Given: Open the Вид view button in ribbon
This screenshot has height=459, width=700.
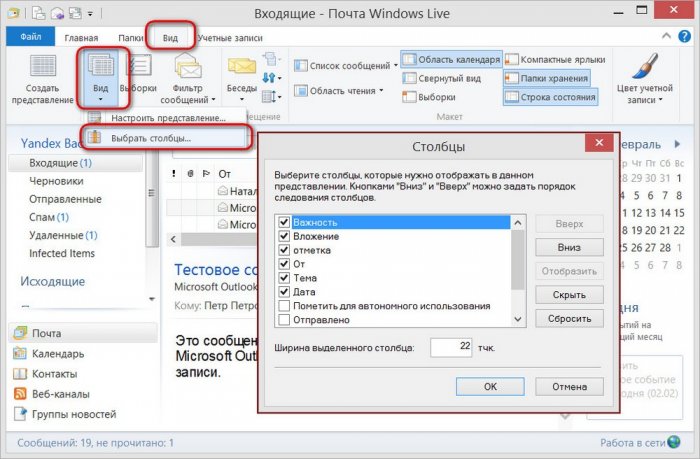Looking at the screenshot, I should tap(101, 79).
